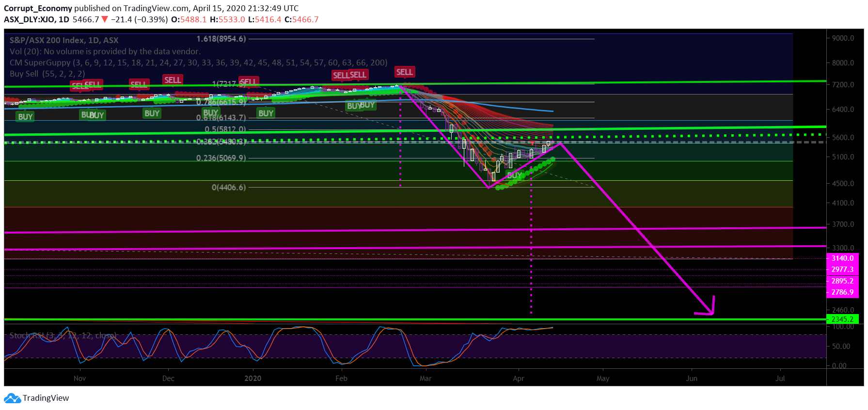Click the ASX_DLY:XJO, 1D symbol title
The width and height of the screenshot is (868, 410).
coord(36,19)
